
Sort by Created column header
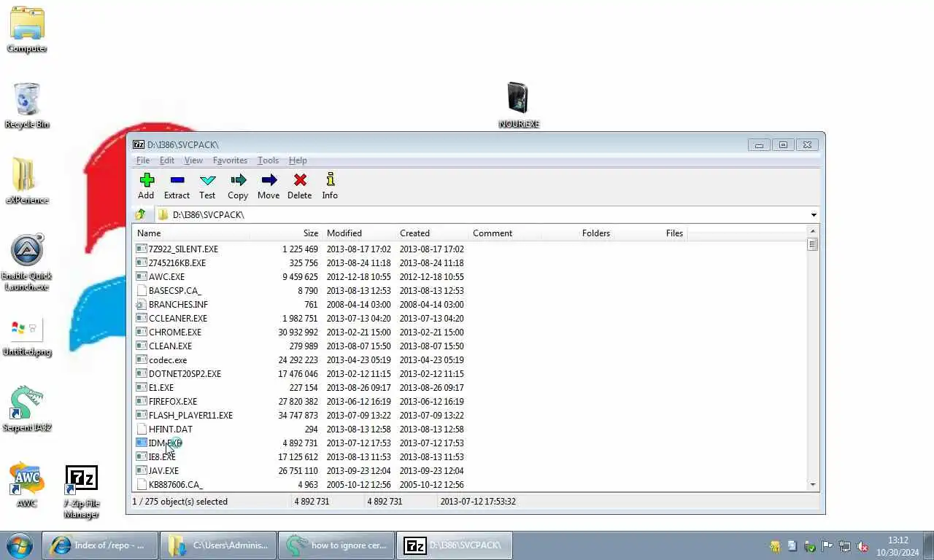[432, 233]
